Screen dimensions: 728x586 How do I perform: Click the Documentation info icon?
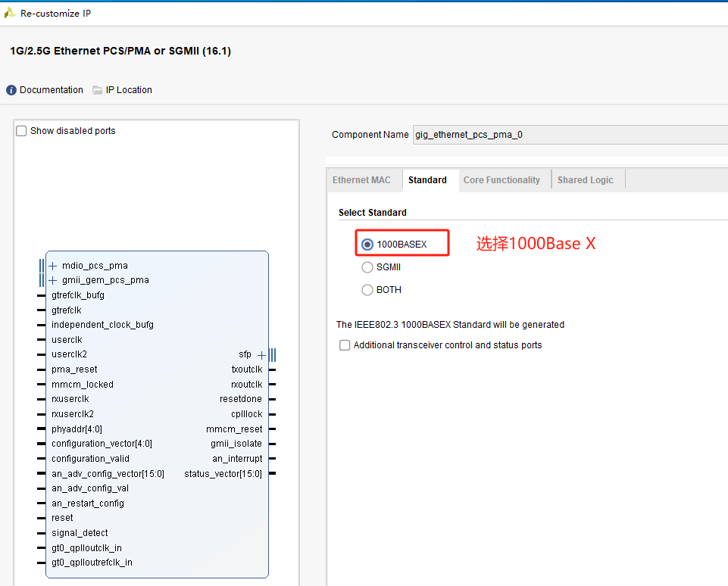click(11, 90)
